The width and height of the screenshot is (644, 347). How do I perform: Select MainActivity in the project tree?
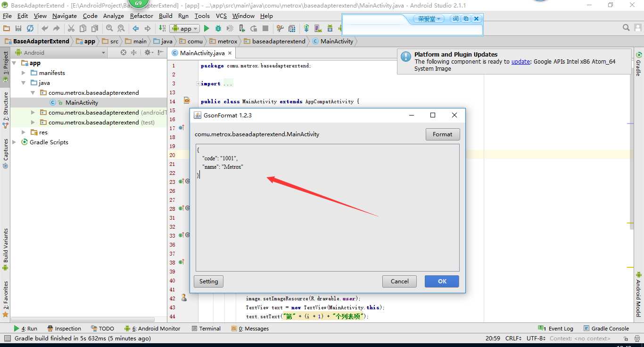82,102
